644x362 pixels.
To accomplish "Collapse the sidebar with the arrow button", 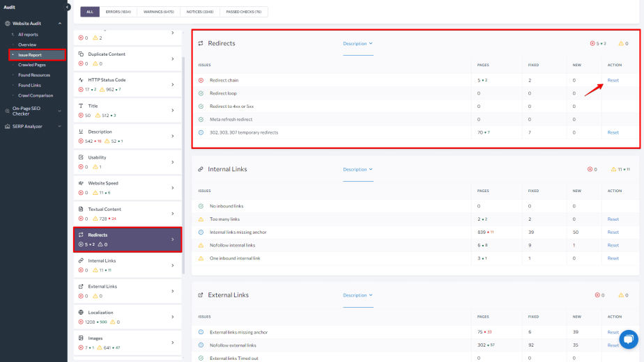I will [68, 7].
